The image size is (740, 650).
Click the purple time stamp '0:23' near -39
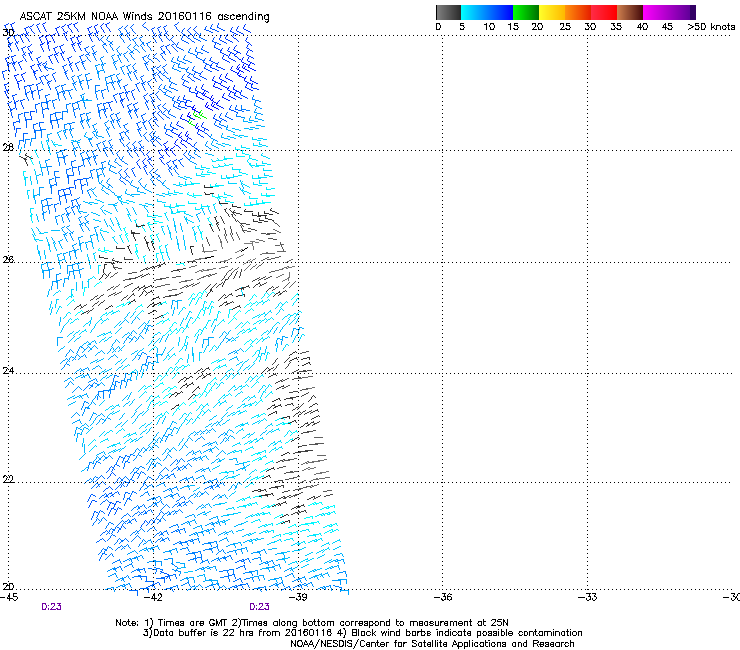pos(260,607)
